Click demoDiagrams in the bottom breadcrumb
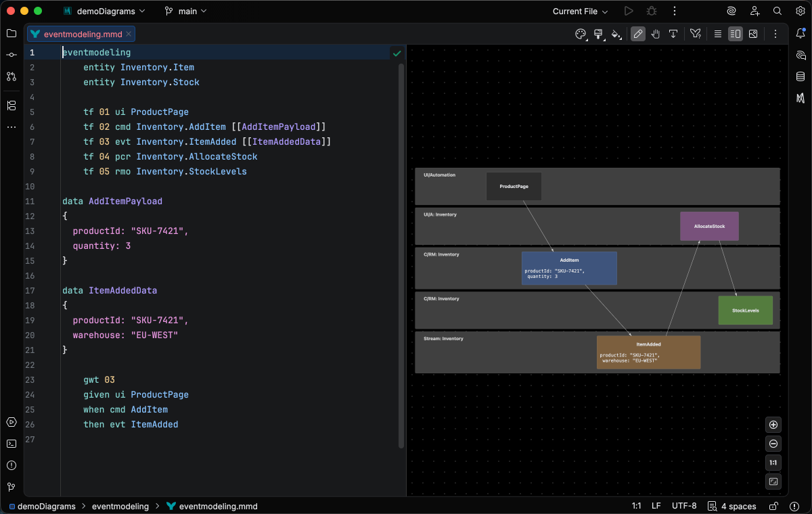Screen dimensions: 812x514 (x=43, y=506)
